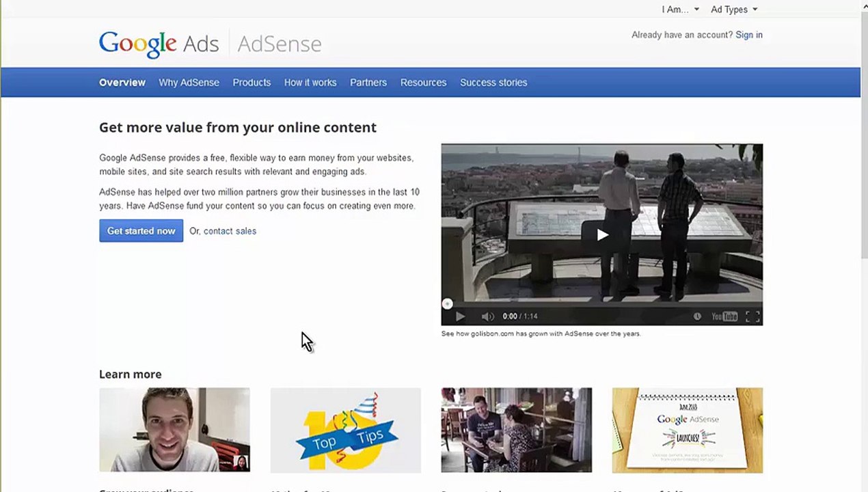Click the small play icon in the video bar
This screenshot has height=492, width=868.
tap(460, 316)
